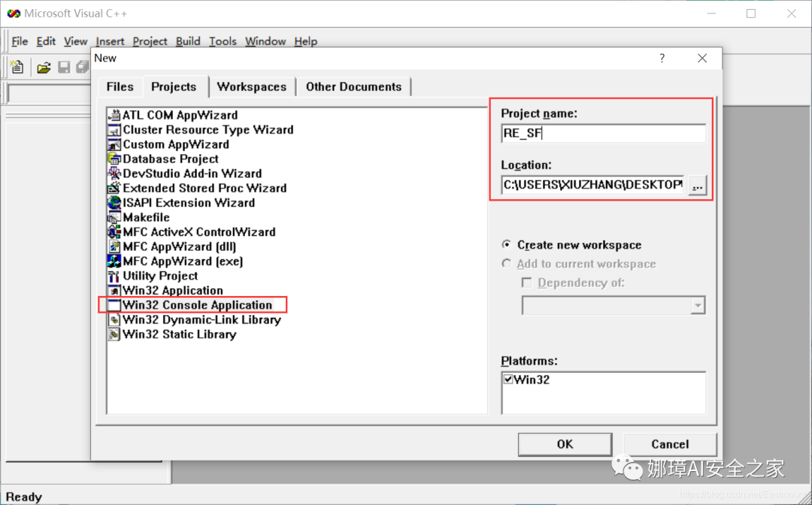Click the ISAPI Extension Wizard icon
812x505 pixels.
[x=114, y=203]
